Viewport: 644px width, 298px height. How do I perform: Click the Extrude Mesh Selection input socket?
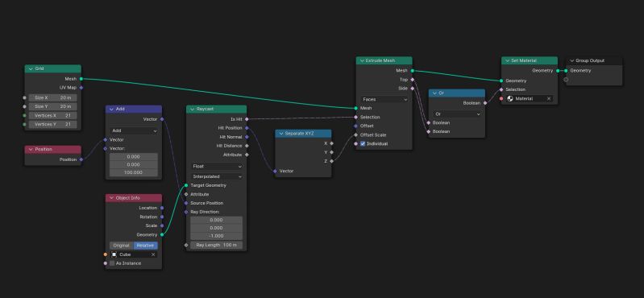(x=355, y=117)
